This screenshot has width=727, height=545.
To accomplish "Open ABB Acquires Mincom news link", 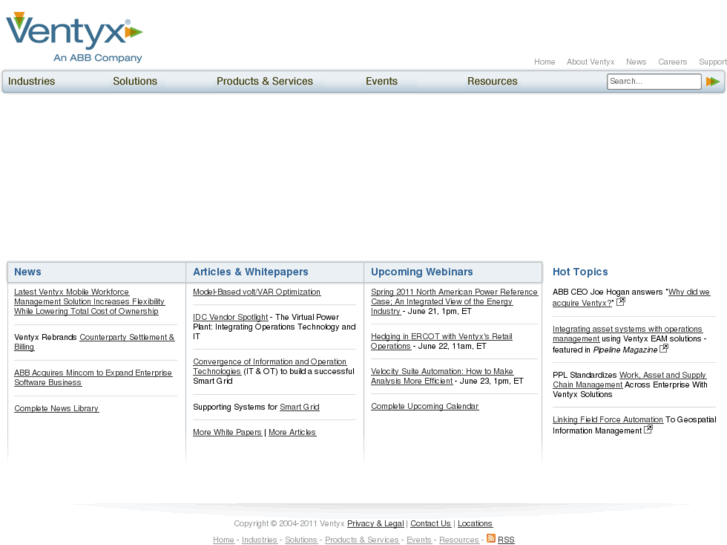I will [93, 378].
